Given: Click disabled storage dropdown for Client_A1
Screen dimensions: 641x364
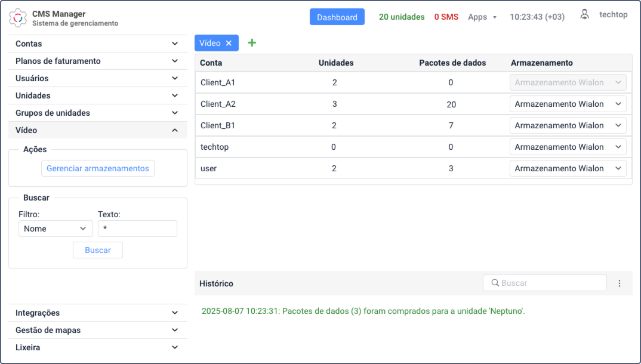Looking at the screenshot, I should click(x=568, y=82).
